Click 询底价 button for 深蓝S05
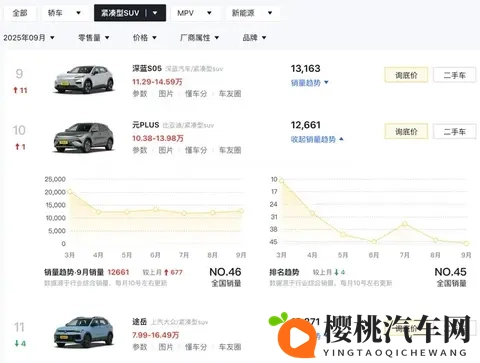The image size is (480, 363). coord(406,75)
